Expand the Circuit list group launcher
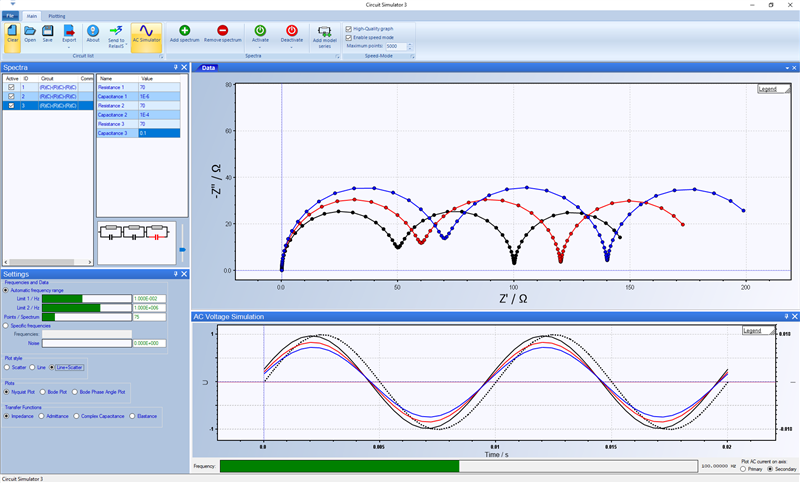This screenshot has width=800, height=483. [161, 56]
